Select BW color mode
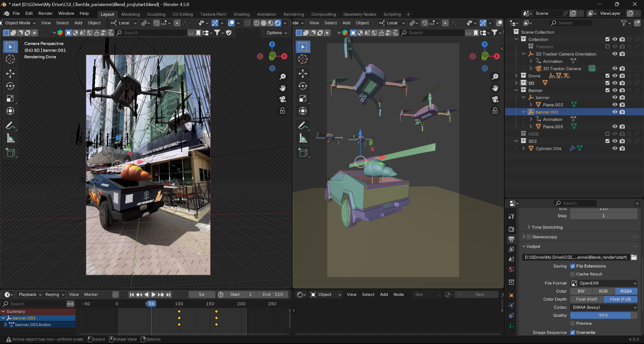Screen dimensions: 644x344 pyautogui.click(x=581, y=291)
